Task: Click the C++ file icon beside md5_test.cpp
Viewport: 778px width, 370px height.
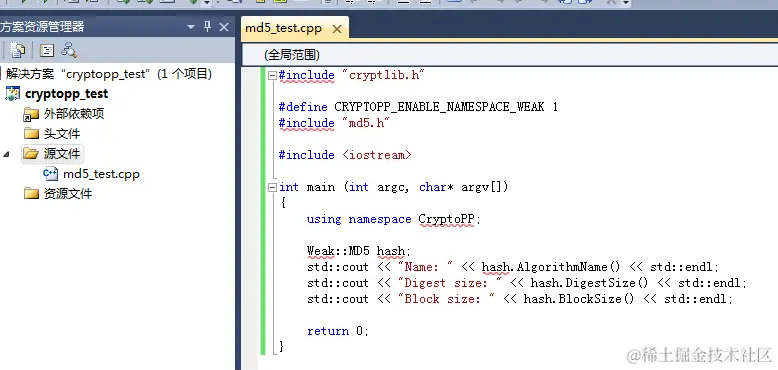Action: (x=51, y=174)
